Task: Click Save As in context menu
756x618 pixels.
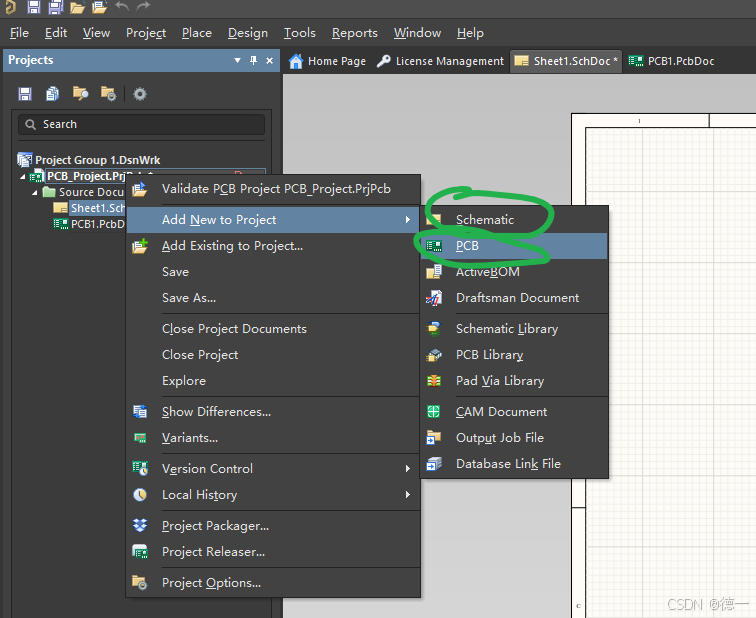Action: (x=273, y=298)
